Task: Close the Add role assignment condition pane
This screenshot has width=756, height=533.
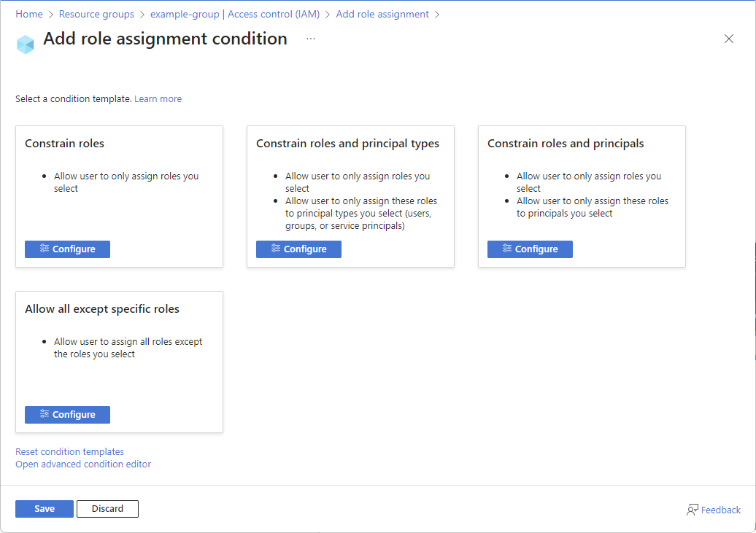Action: 728,39
